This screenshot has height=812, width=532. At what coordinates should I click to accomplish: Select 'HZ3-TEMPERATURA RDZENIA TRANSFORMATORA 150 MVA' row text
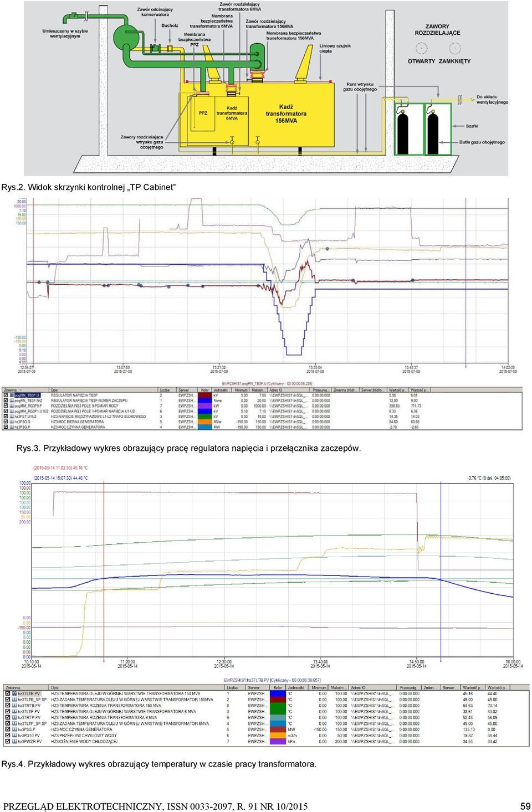coord(106,706)
